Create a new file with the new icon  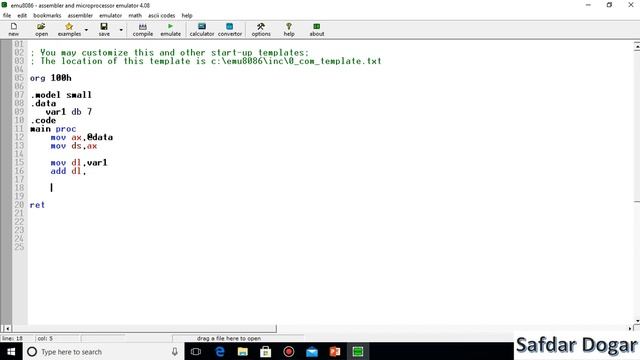point(13,30)
